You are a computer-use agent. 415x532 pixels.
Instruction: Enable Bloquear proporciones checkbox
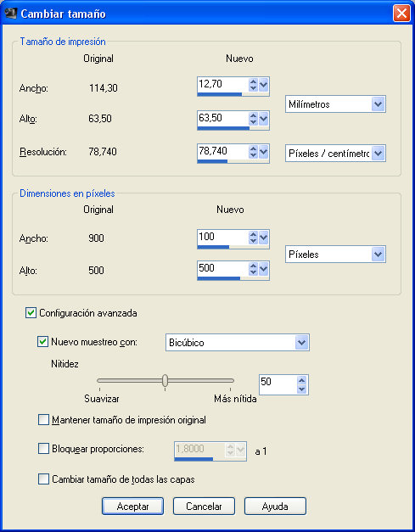43,449
